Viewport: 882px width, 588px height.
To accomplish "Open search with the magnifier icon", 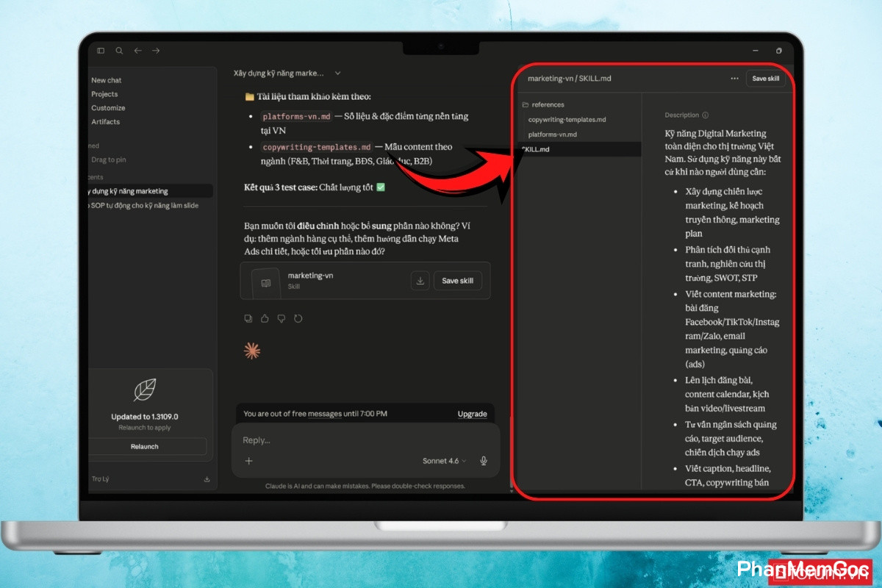I will click(119, 51).
